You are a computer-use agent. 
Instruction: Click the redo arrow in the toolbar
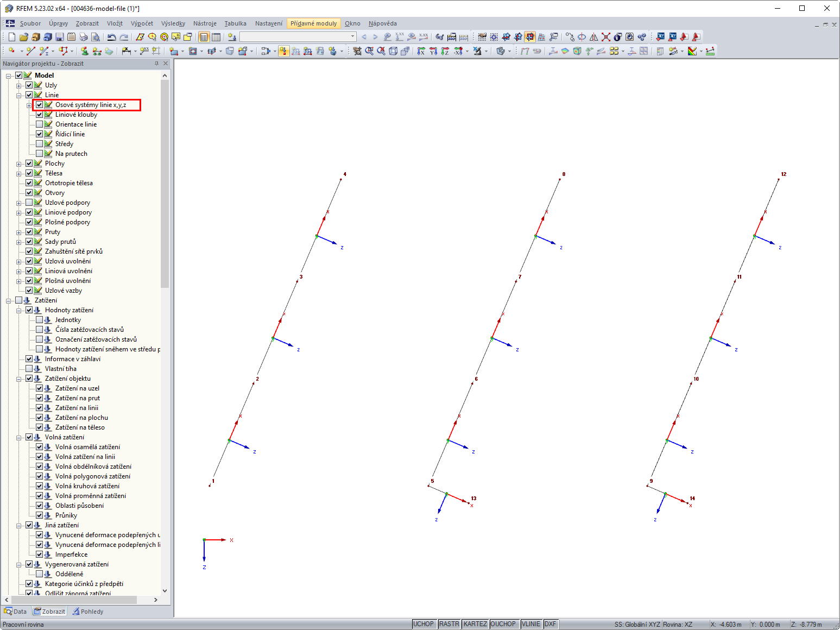pyautogui.click(x=124, y=37)
